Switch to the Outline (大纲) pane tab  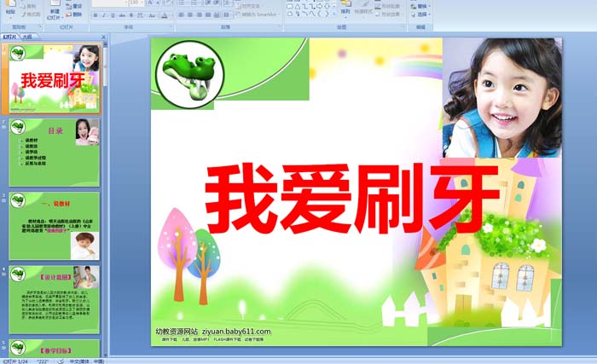tap(26, 37)
